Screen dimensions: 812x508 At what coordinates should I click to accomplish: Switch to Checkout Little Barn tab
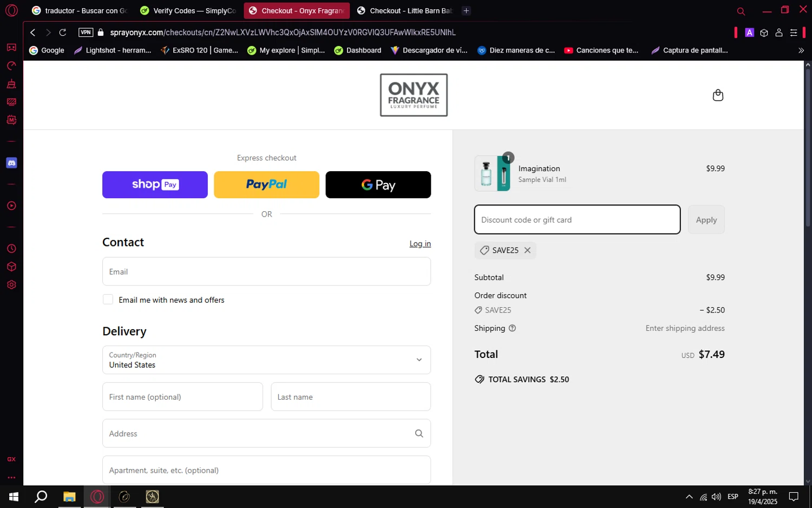coord(405,10)
